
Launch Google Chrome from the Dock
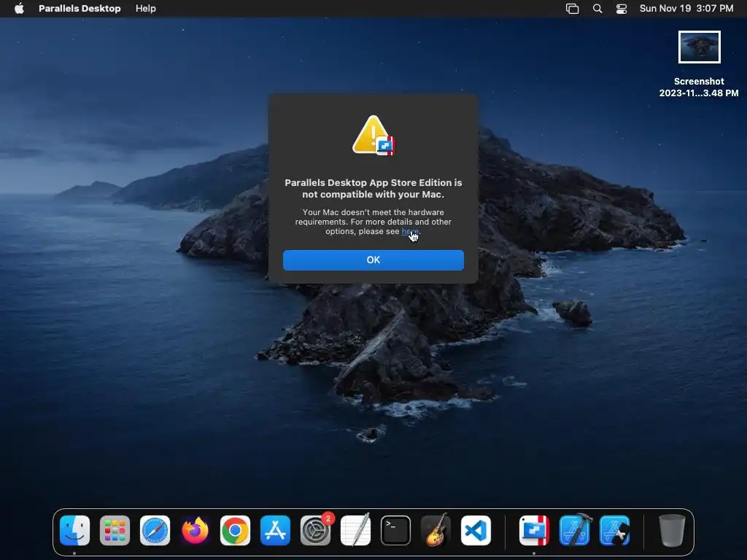(x=235, y=530)
